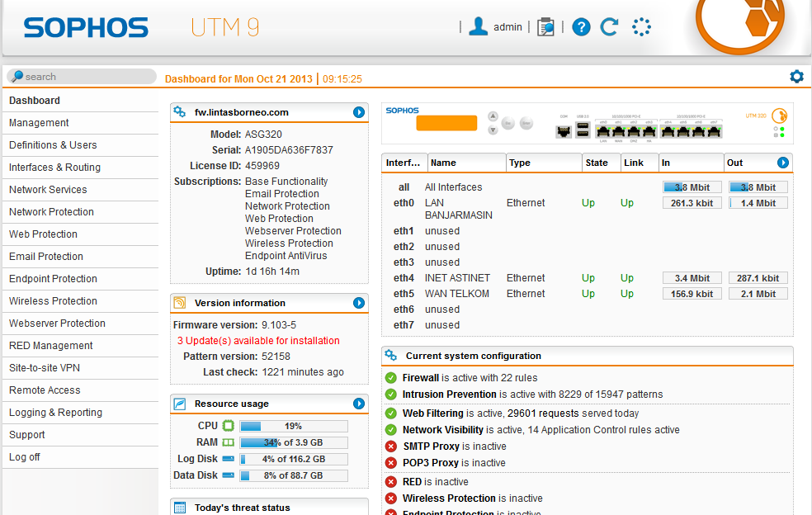The image size is (812, 515).
Task: Click the Log Disk drive icon
Action: [229, 459]
